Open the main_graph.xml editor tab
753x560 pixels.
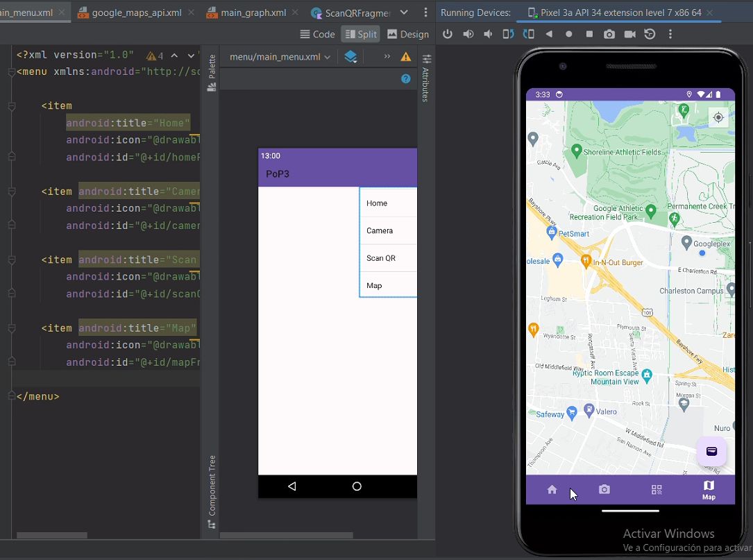253,12
